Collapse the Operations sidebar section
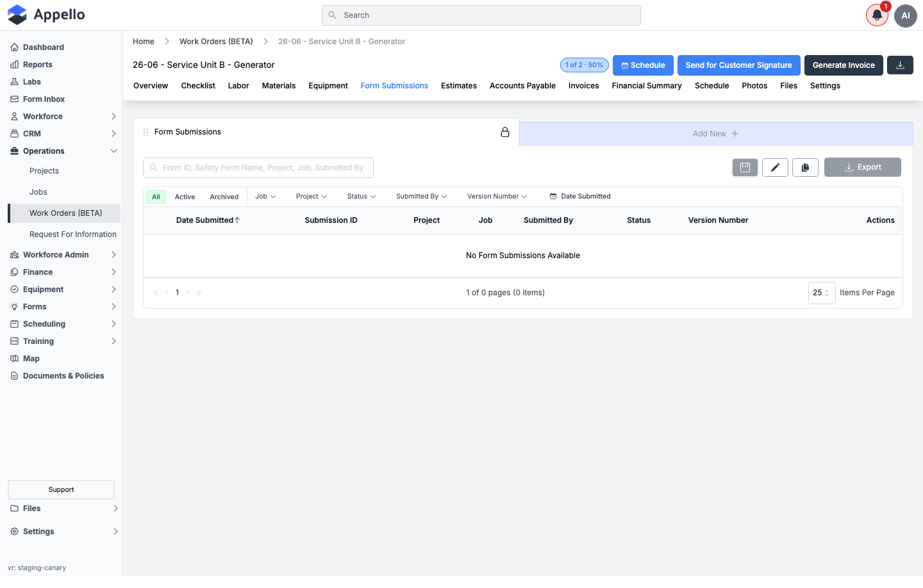The width and height of the screenshot is (923, 588). [63, 151]
